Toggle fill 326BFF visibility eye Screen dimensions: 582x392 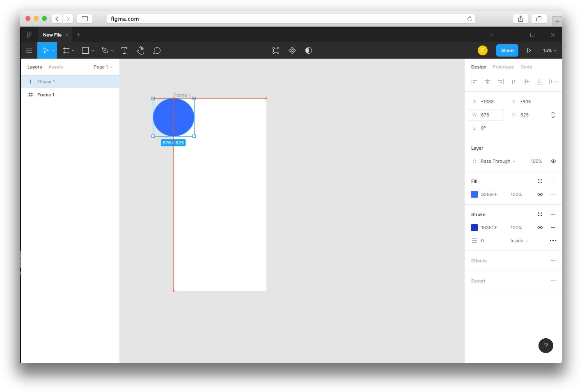click(x=540, y=194)
